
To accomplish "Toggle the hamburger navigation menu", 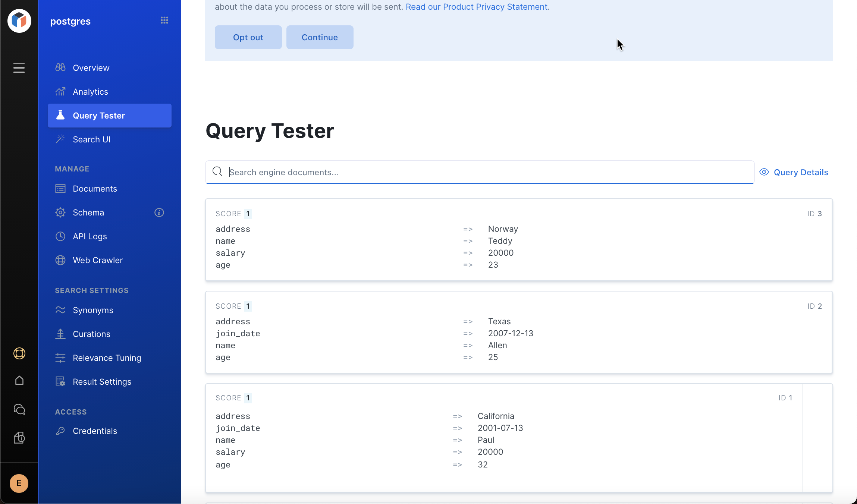I will (x=19, y=68).
